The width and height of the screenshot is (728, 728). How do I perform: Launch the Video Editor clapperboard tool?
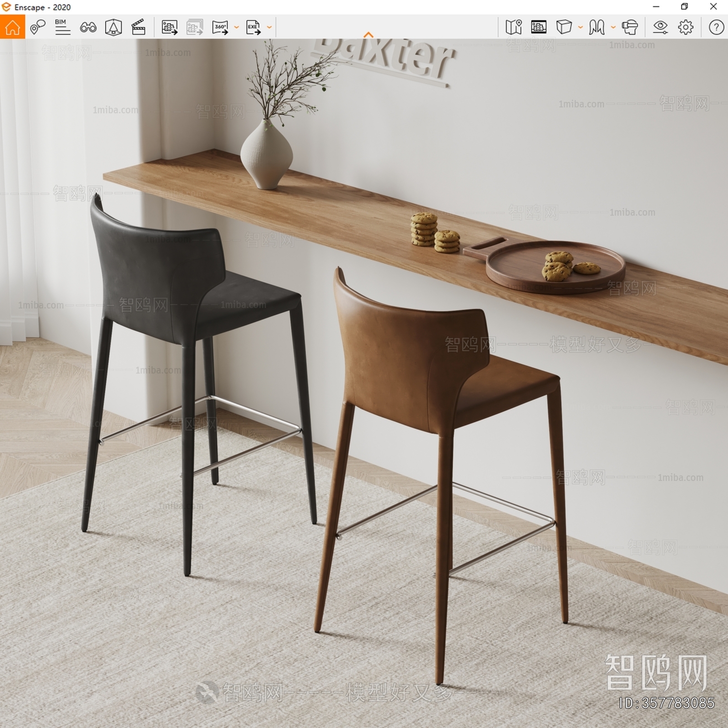click(x=139, y=28)
